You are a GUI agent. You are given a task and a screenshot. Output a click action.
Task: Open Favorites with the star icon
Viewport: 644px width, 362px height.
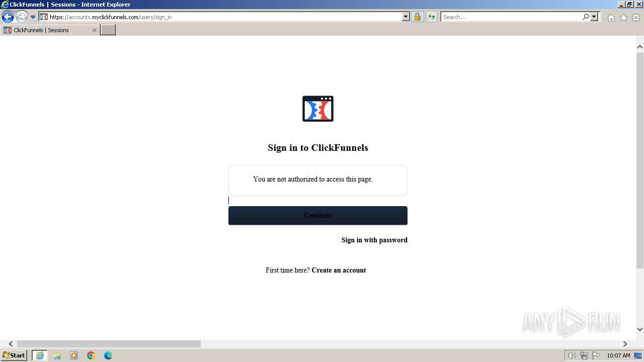623,18
